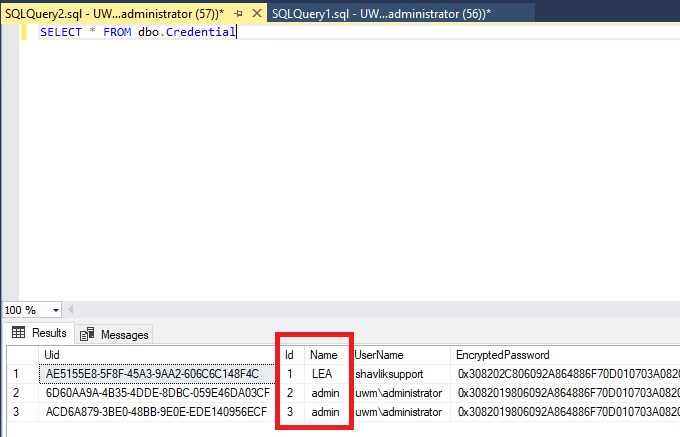Click EncryptedPassword cell in row 3
Image resolution: width=680 pixels, height=437 pixels.
tap(565, 411)
